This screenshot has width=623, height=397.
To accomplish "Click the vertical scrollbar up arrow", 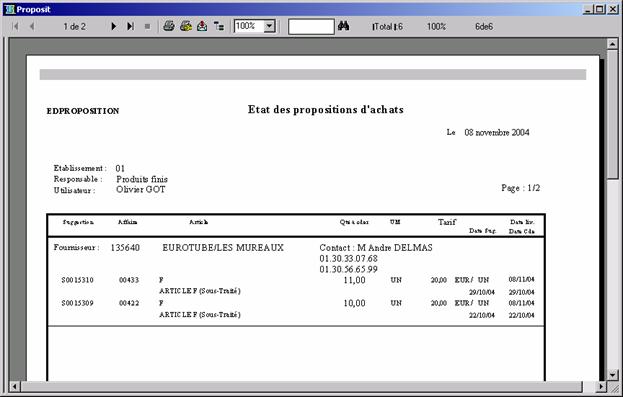I will coord(612,44).
